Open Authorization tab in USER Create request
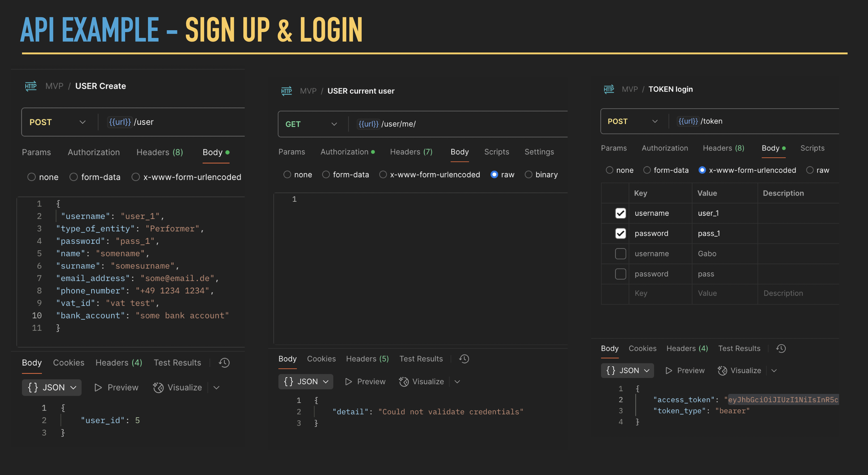The width and height of the screenshot is (868, 475). pos(94,152)
